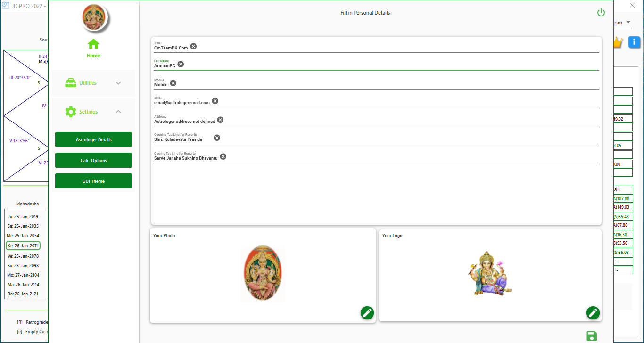Image resolution: width=644 pixels, height=343 pixels.
Task: Click the Your Logo Ganesha image
Action: pyautogui.click(x=490, y=273)
